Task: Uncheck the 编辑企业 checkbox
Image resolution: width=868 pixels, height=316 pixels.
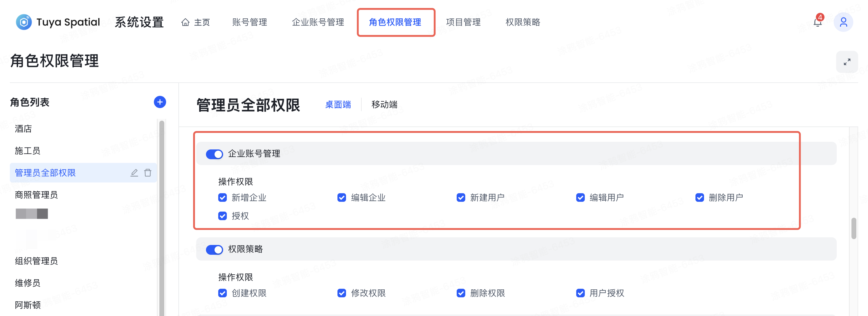Action: coord(341,197)
